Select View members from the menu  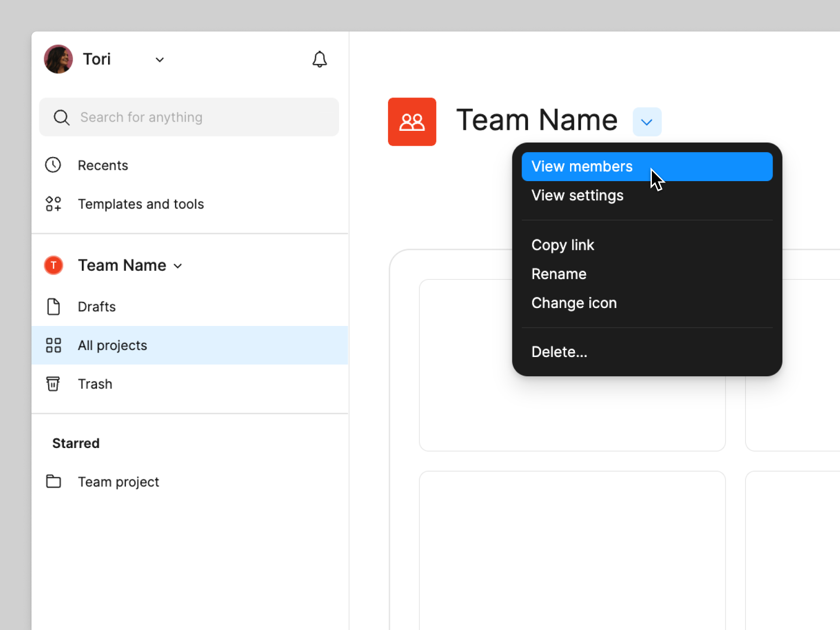(582, 167)
